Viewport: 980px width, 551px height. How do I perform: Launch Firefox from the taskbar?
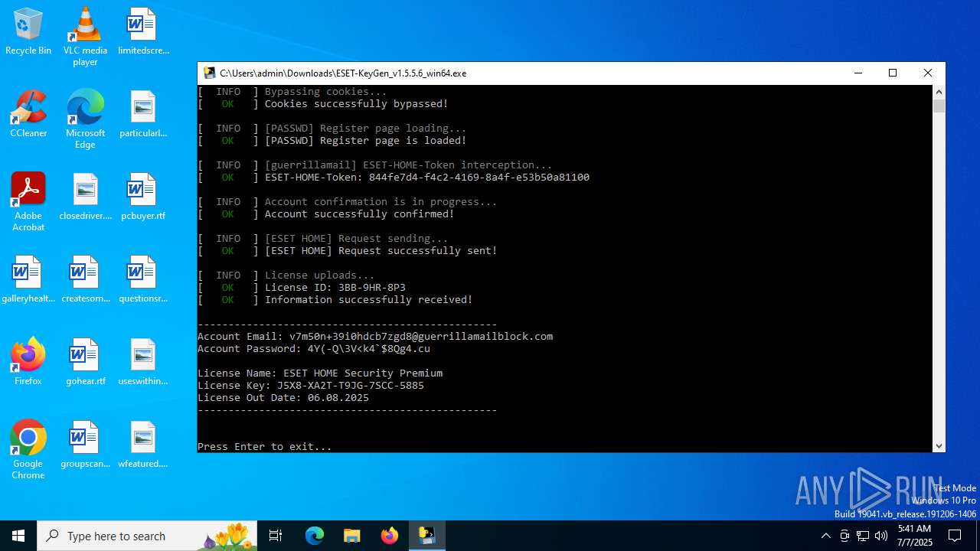(x=389, y=536)
